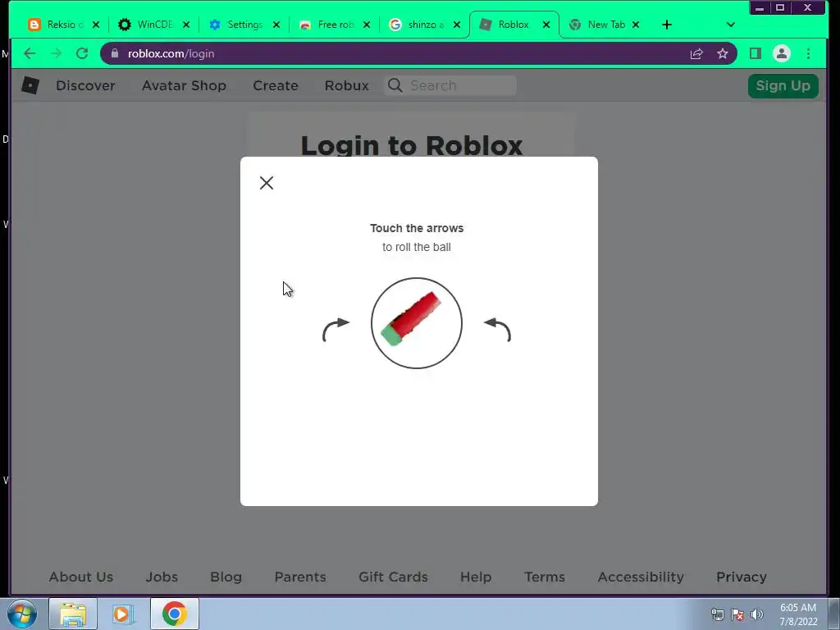Go back with the browser back arrow
Viewport: 840px width, 630px height.
coord(30,53)
